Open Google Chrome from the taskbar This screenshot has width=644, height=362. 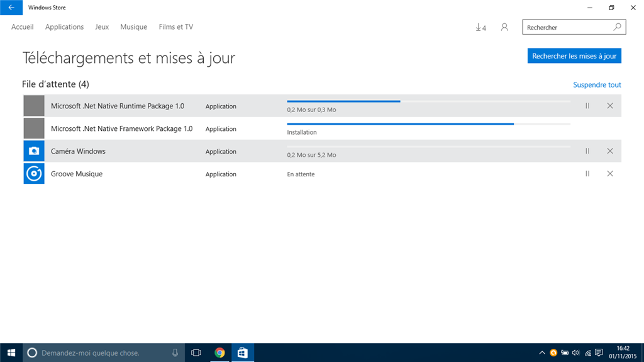(x=219, y=353)
